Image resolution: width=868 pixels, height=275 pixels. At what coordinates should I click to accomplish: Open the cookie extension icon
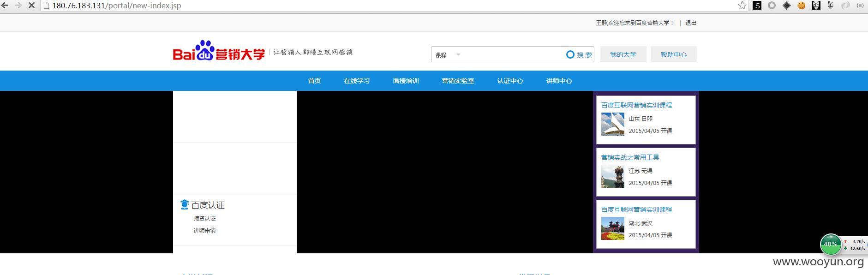click(x=802, y=6)
